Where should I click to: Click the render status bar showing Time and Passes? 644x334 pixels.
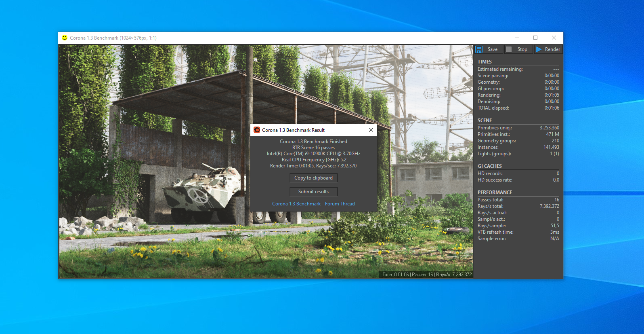pos(427,275)
